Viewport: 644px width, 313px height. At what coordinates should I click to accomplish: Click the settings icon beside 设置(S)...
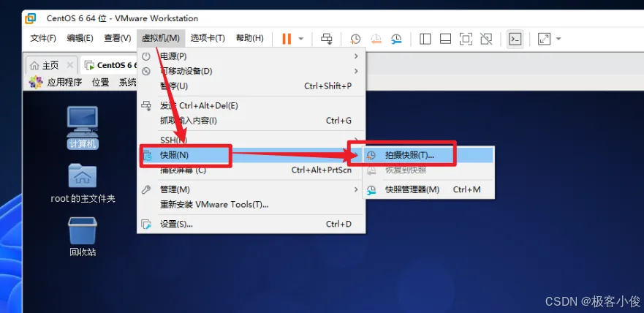coord(147,224)
